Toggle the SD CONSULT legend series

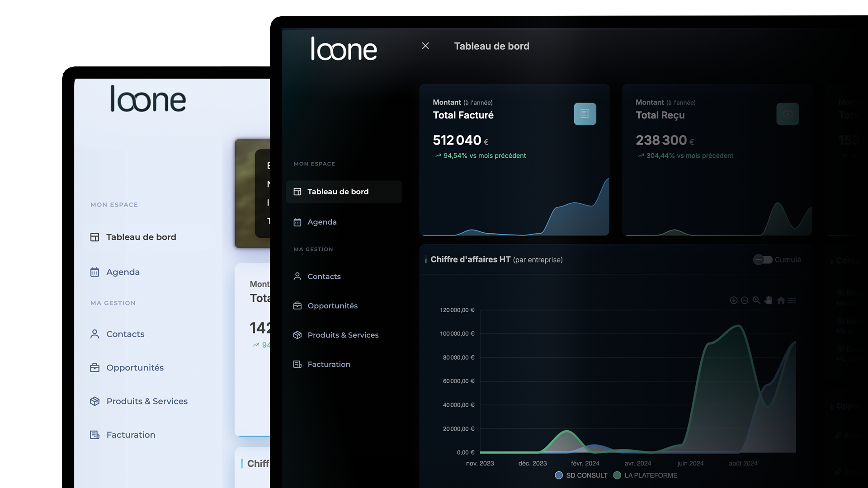pos(581,475)
